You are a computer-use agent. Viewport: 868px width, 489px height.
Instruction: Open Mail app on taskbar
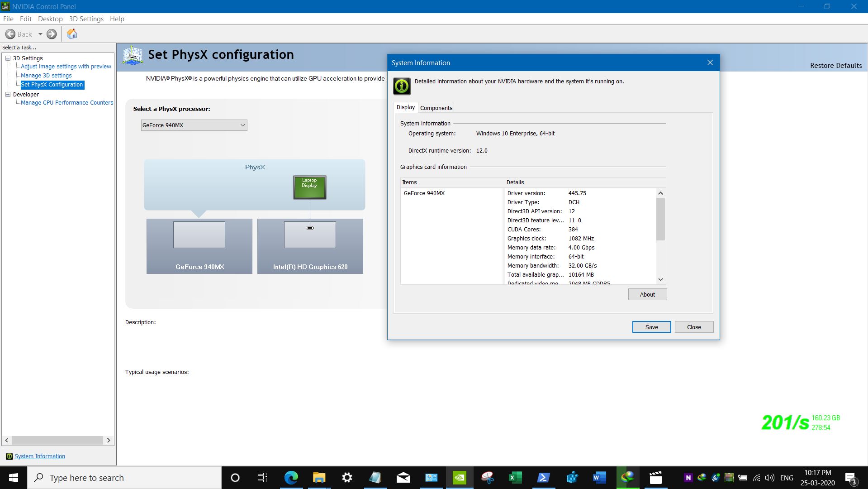pyautogui.click(x=403, y=478)
